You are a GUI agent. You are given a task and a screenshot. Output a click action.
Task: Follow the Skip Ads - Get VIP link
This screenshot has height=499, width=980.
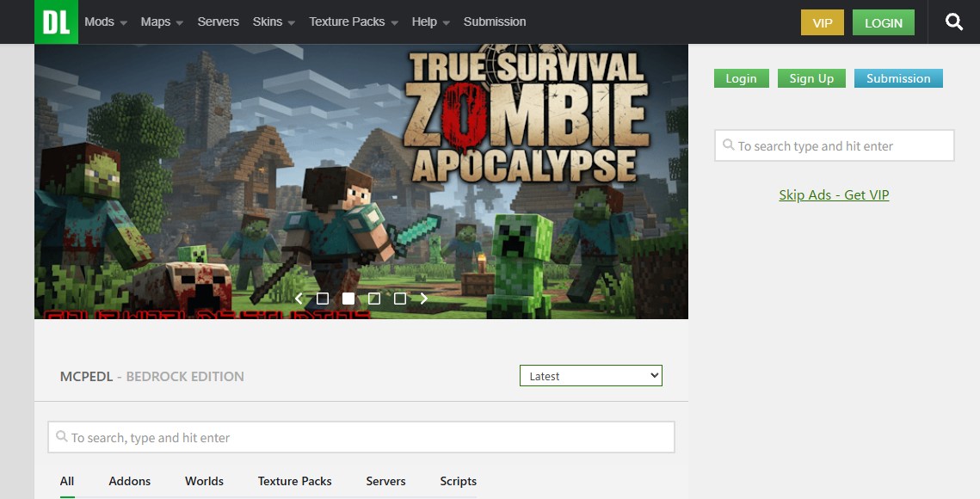point(834,194)
